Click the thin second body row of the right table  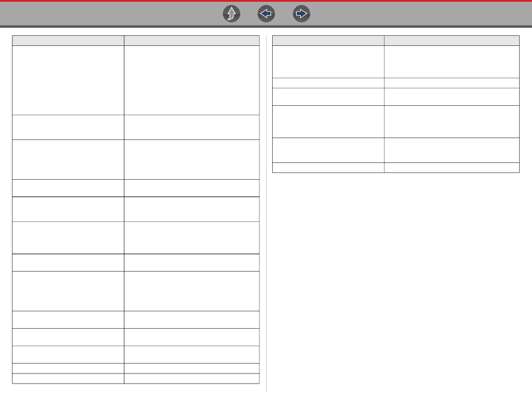coord(395,83)
